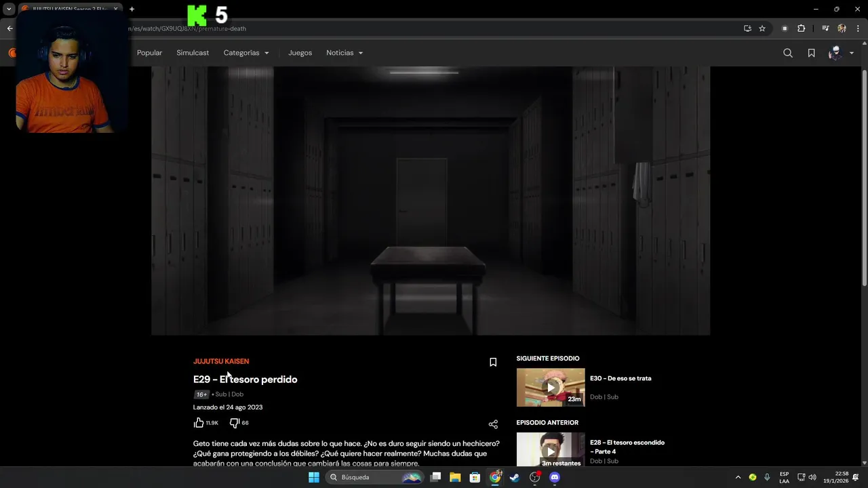Go to Popular section

coord(149,53)
